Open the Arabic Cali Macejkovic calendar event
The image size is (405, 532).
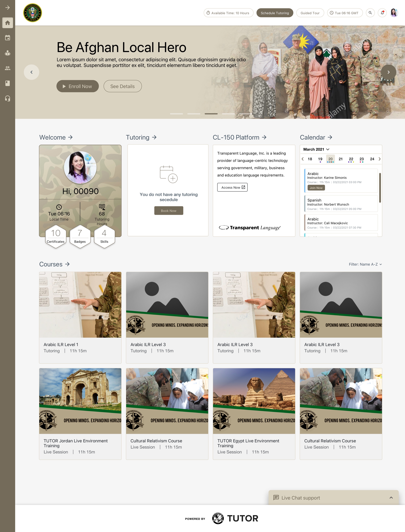pos(341,223)
